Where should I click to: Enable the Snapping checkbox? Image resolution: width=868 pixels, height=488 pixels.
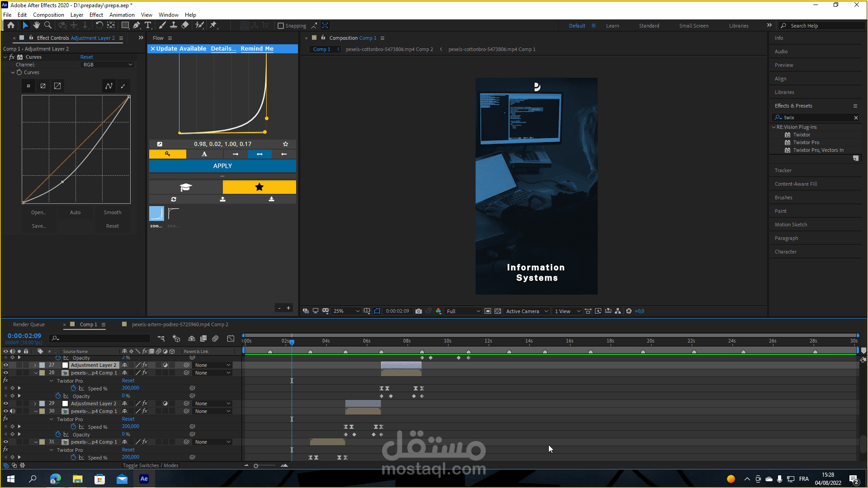pyautogui.click(x=281, y=26)
